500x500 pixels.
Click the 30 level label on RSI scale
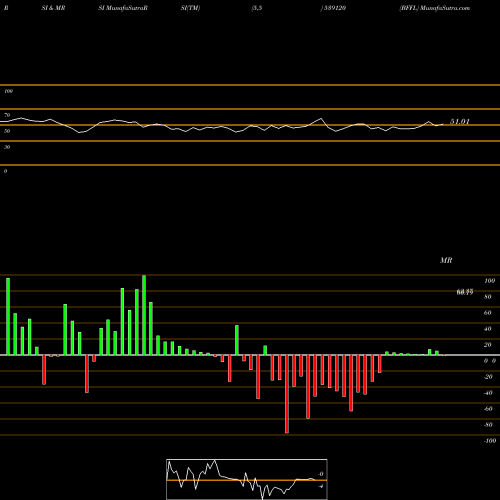point(7,147)
